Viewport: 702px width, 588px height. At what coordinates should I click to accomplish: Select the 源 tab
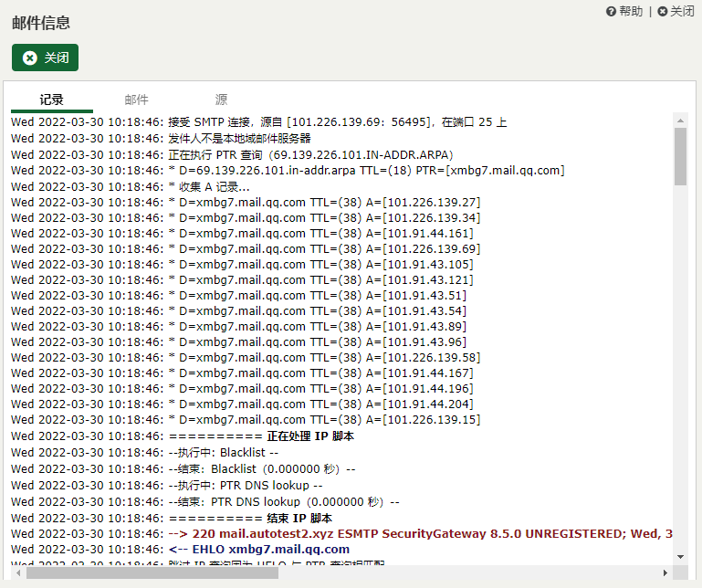tap(221, 100)
